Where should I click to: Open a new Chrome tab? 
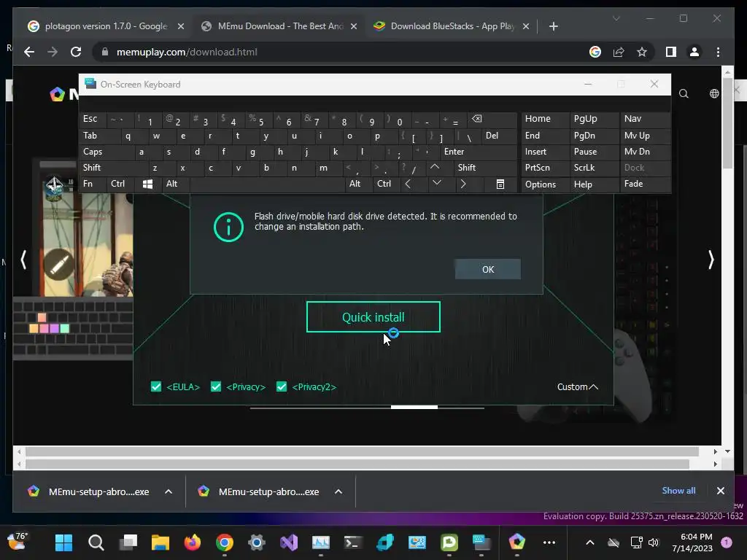point(553,26)
